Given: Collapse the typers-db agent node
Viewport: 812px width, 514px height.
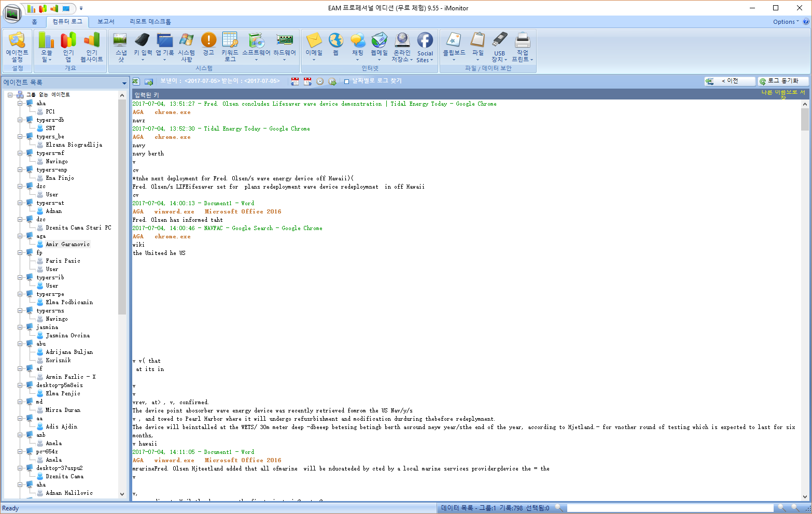Looking at the screenshot, I should (x=20, y=120).
